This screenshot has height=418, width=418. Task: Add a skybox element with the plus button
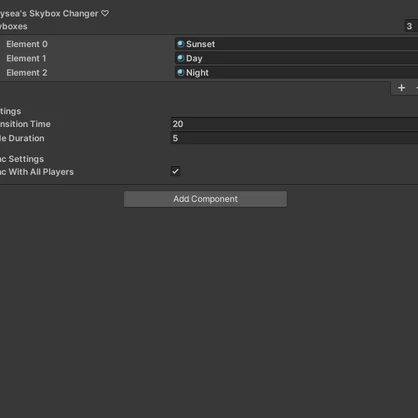pyautogui.click(x=402, y=88)
